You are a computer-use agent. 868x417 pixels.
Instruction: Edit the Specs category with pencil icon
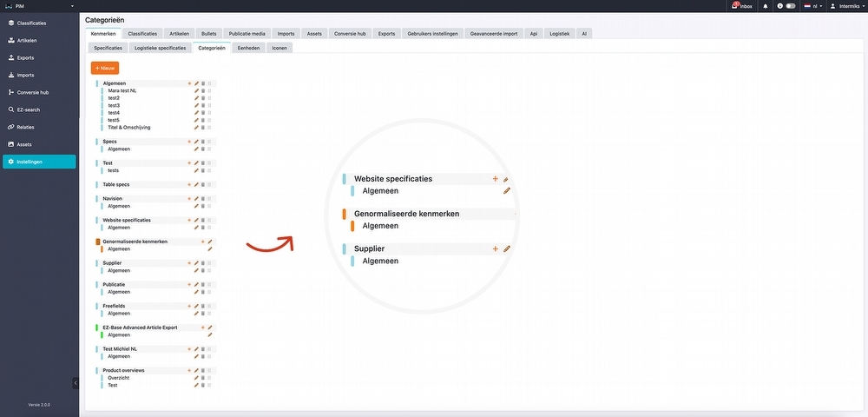pyautogui.click(x=196, y=142)
